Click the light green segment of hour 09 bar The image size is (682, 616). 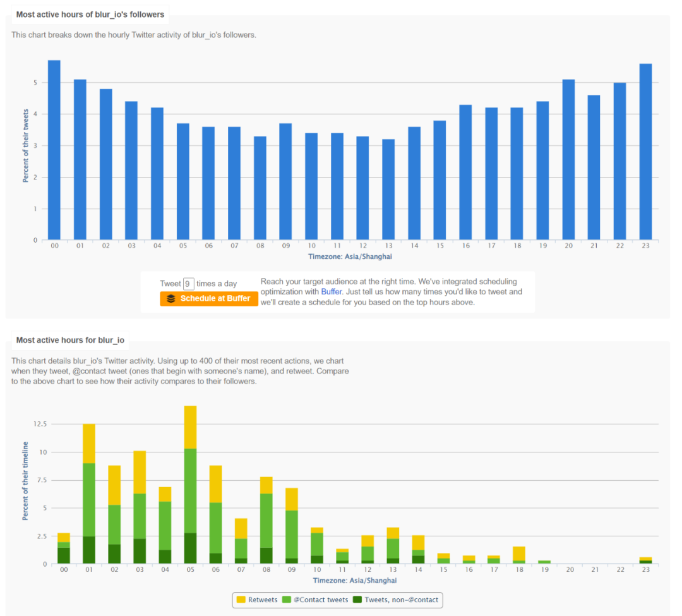[292, 534]
